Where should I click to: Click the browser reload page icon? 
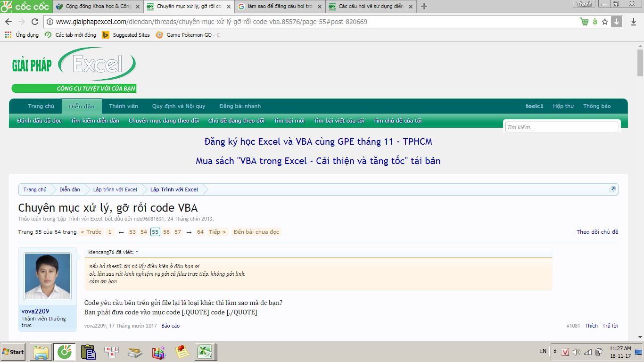pyautogui.click(x=34, y=22)
